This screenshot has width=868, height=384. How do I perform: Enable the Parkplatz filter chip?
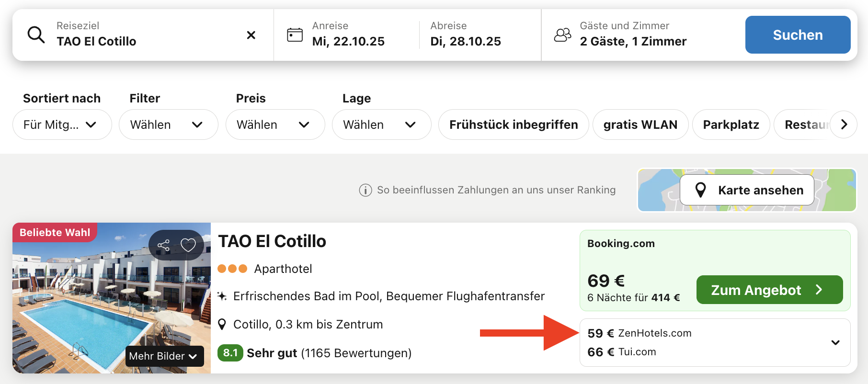[x=731, y=124]
